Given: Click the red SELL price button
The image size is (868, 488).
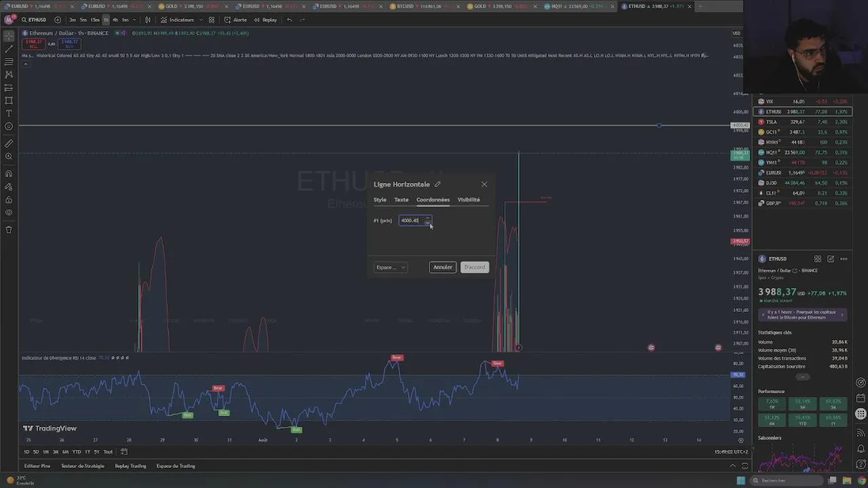Looking at the screenshot, I should pos(34,43).
